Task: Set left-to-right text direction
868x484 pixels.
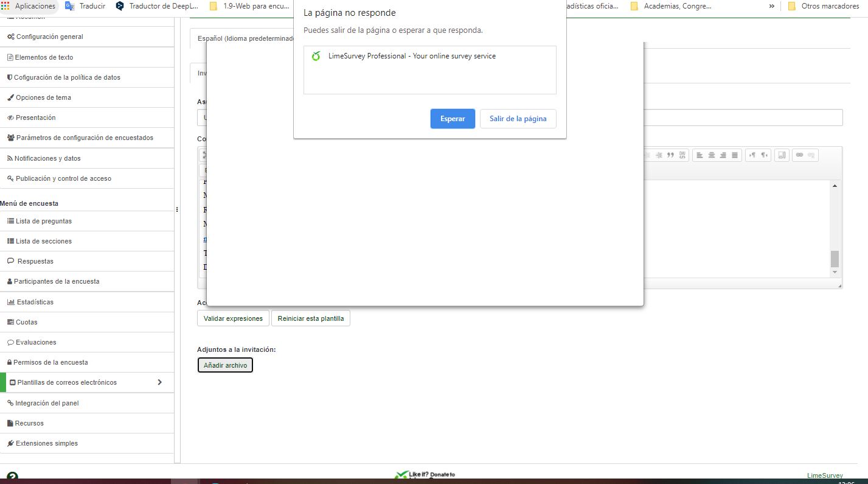Action: click(x=752, y=155)
